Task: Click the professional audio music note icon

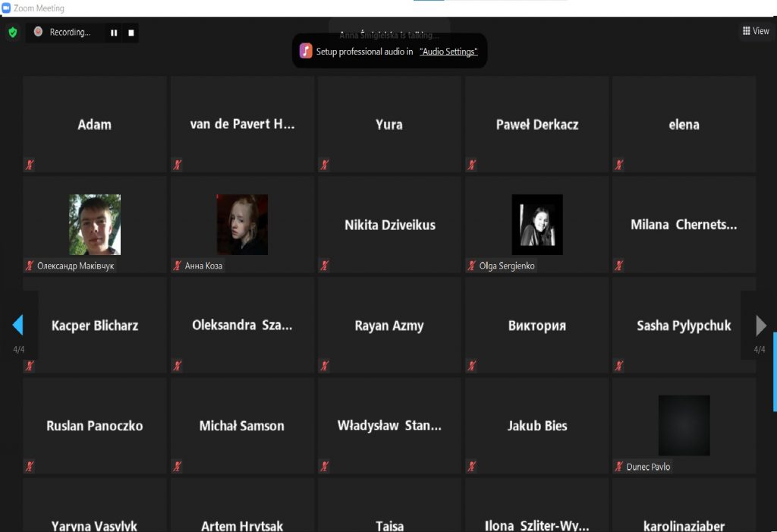Action: [x=306, y=51]
